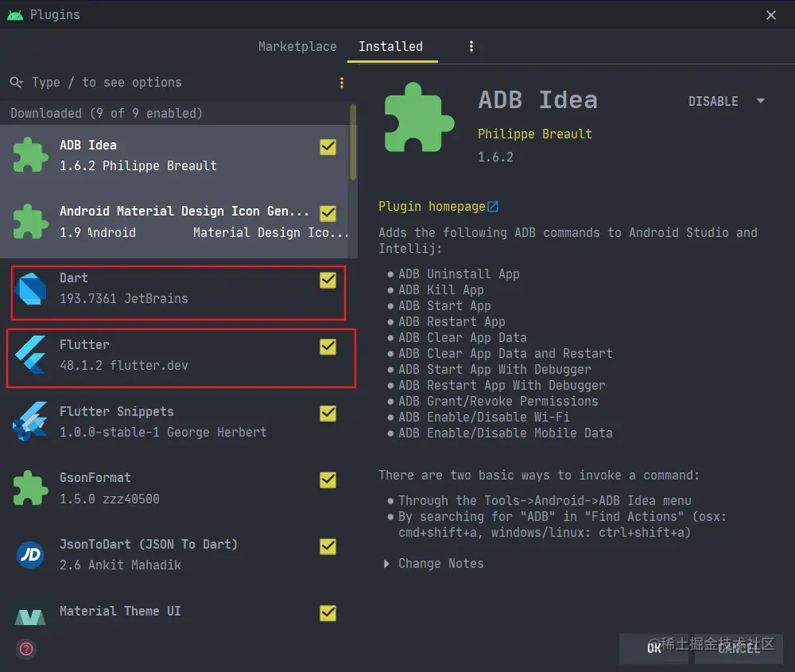795x672 pixels.
Task: Select the Flutter Snippets plugin name
Action: pyautogui.click(x=117, y=411)
